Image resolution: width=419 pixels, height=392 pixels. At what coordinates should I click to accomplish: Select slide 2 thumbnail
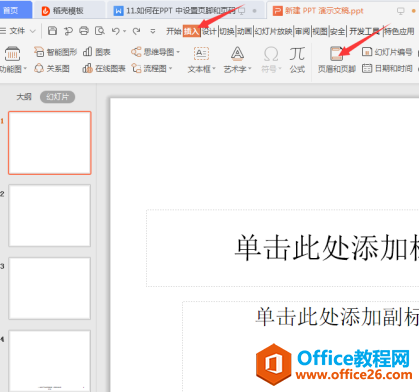pyautogui.click(x=50, y=216)
